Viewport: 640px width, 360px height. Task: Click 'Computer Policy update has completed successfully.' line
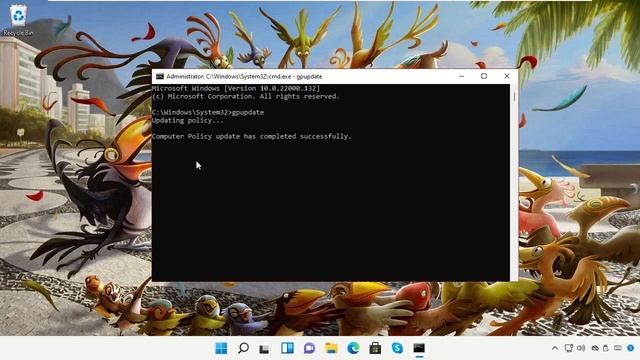pos(251,136)
